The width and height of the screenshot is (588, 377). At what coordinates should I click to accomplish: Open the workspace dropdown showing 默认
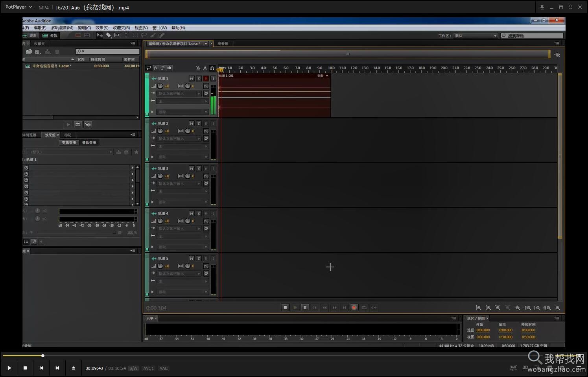click(476, 36)
